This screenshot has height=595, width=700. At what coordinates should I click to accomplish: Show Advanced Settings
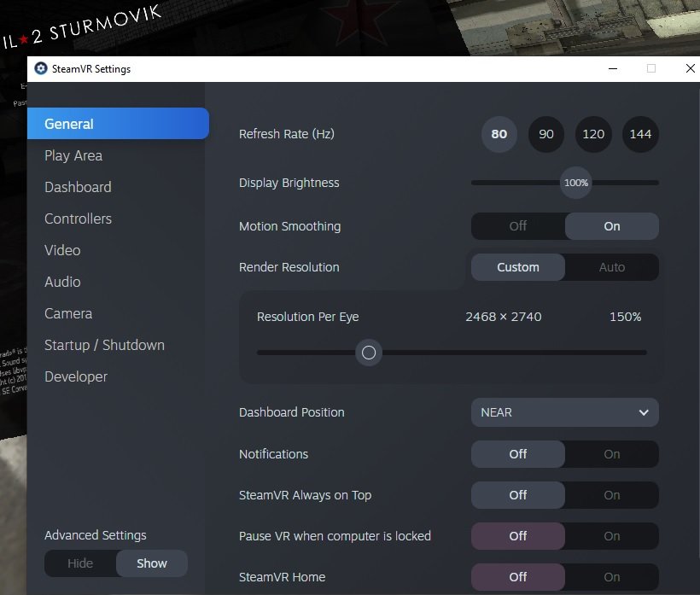tap(152, 563)
